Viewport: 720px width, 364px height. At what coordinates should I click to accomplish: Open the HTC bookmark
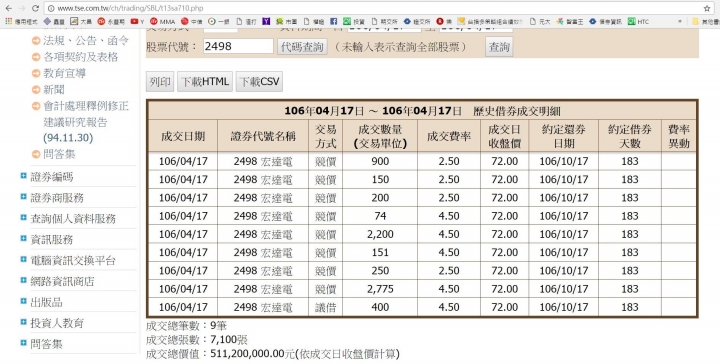(638, 21)
